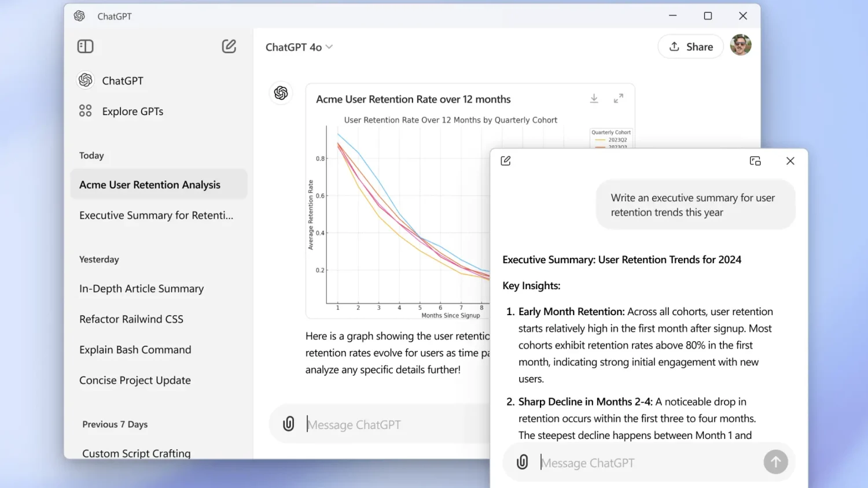868x488 pixels.
Task: Close the companion chat popup
Action: 790,161
